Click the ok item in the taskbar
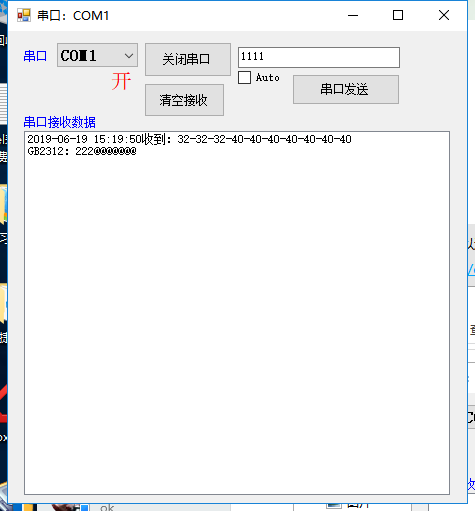The image size is (475, 511). (x=107, y=507)
